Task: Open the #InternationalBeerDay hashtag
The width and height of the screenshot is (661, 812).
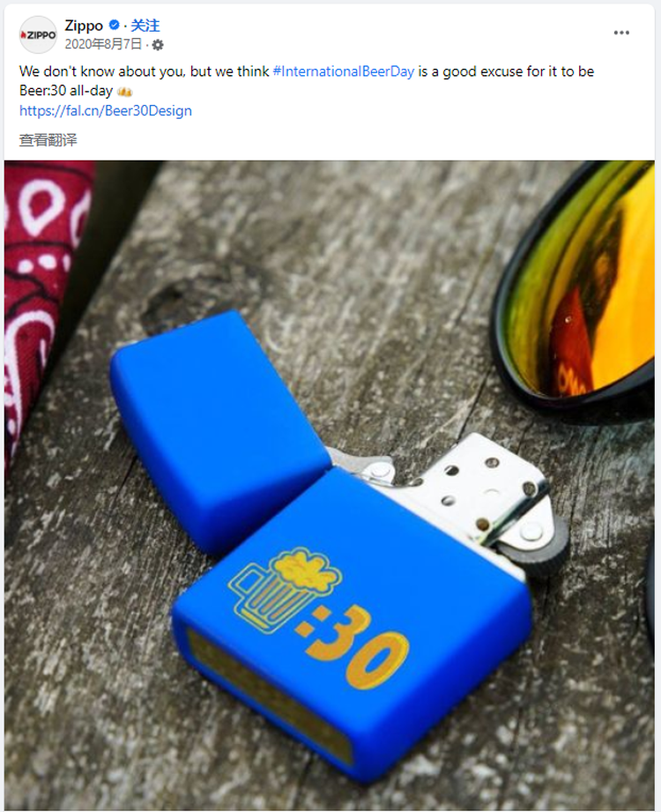Action: pos(343,71)
